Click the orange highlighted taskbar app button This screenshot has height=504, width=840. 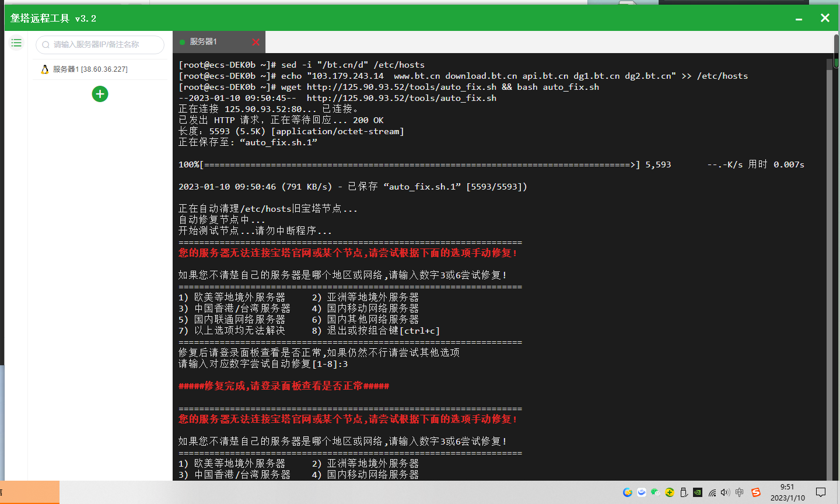30,492
